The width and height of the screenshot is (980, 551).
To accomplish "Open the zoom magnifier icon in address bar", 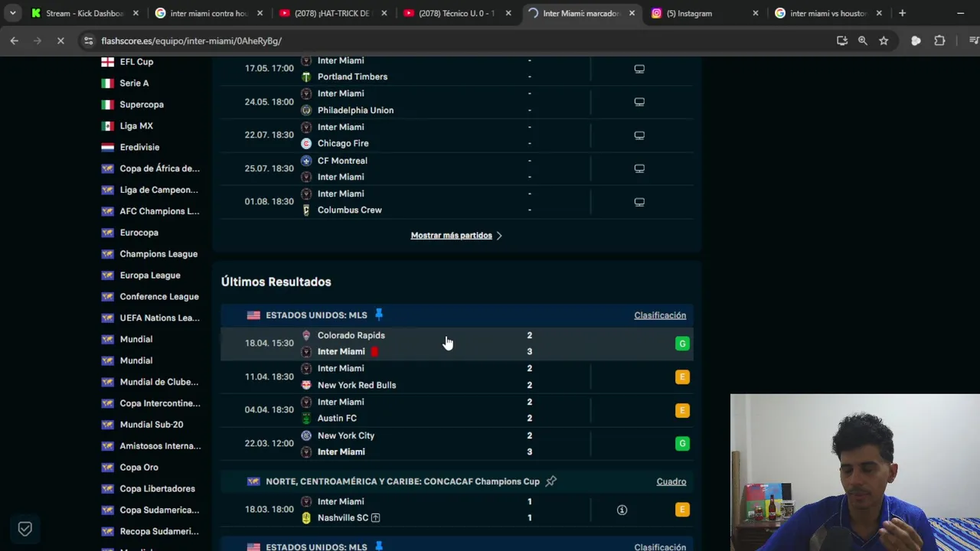I will coord(863,41).
